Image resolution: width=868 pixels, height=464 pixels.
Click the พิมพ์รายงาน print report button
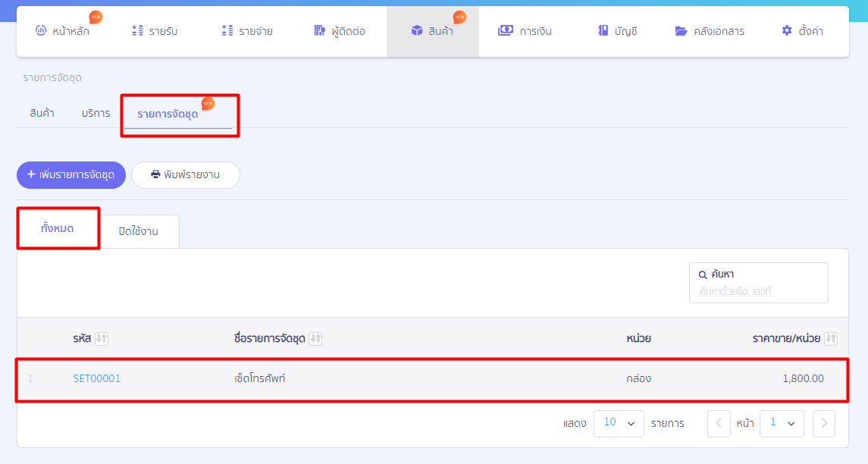tap(186, 174)
